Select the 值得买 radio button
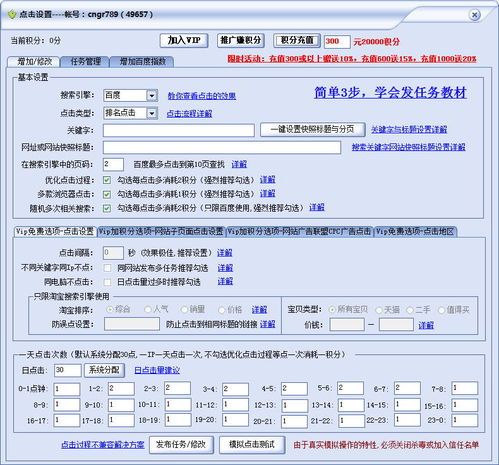The image size is (499, 465). tap(441, 310)
